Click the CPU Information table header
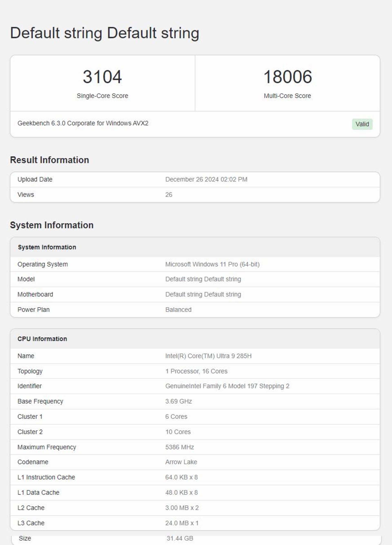 click(x=42, y=339)
